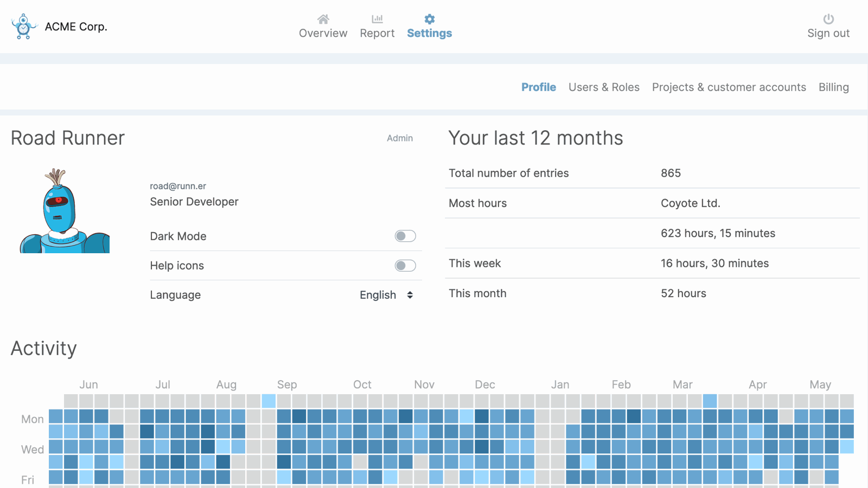Click the May month label in Activity
868x488 pixels.
tap(820, 384)
